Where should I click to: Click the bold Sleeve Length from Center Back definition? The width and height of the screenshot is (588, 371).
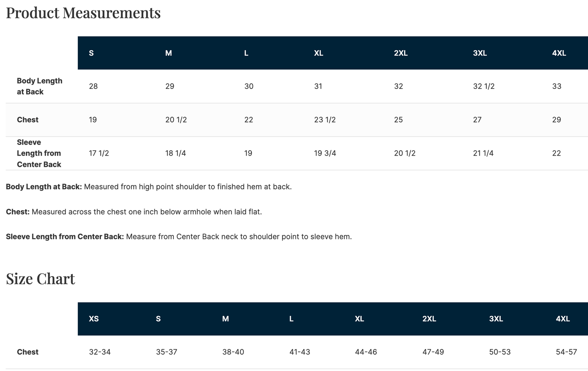click(65, 237)
